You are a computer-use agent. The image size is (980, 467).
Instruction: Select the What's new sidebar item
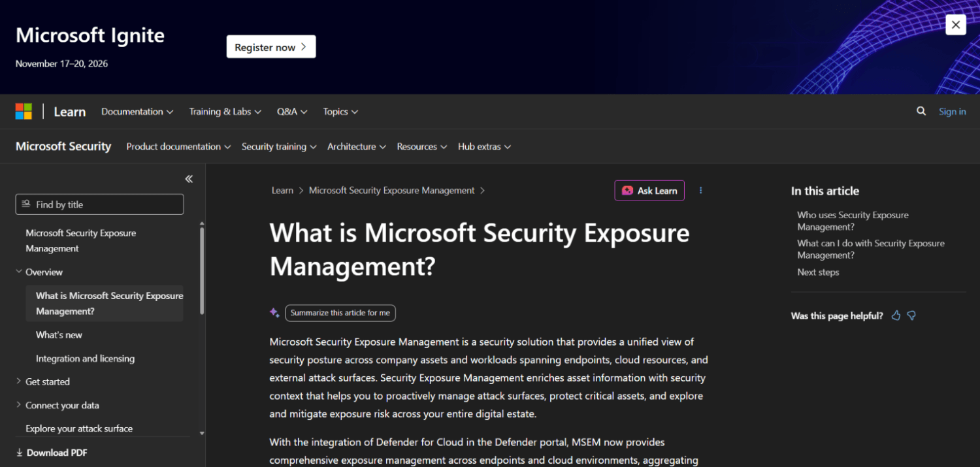[x=59, y=335]
